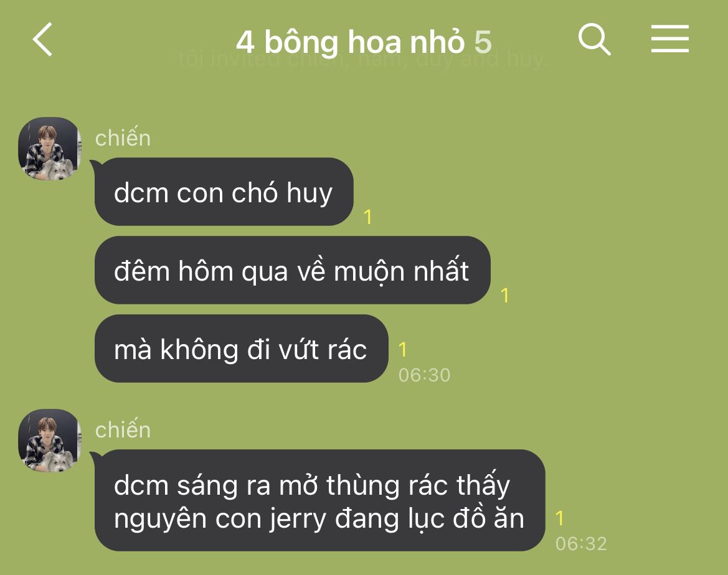Screen dimensions: 728x575
Task: Select message mà không đi vứt rác
Action: click(x=242, y=348)
